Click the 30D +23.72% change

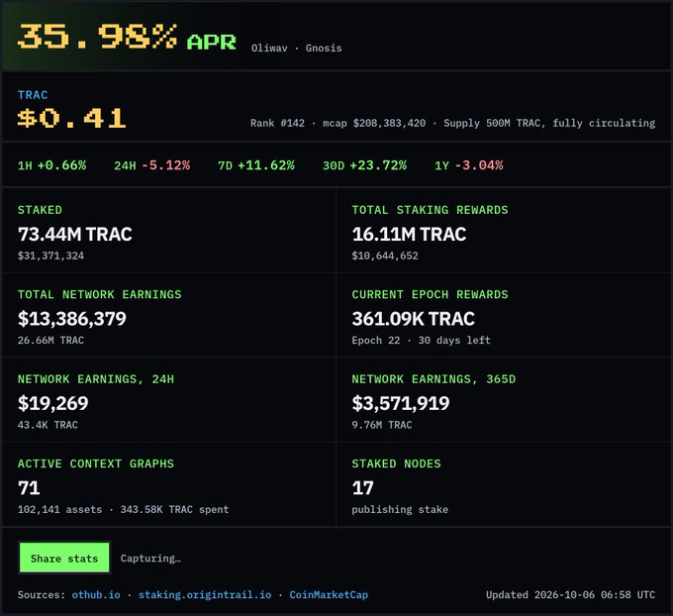click(364, 165)
